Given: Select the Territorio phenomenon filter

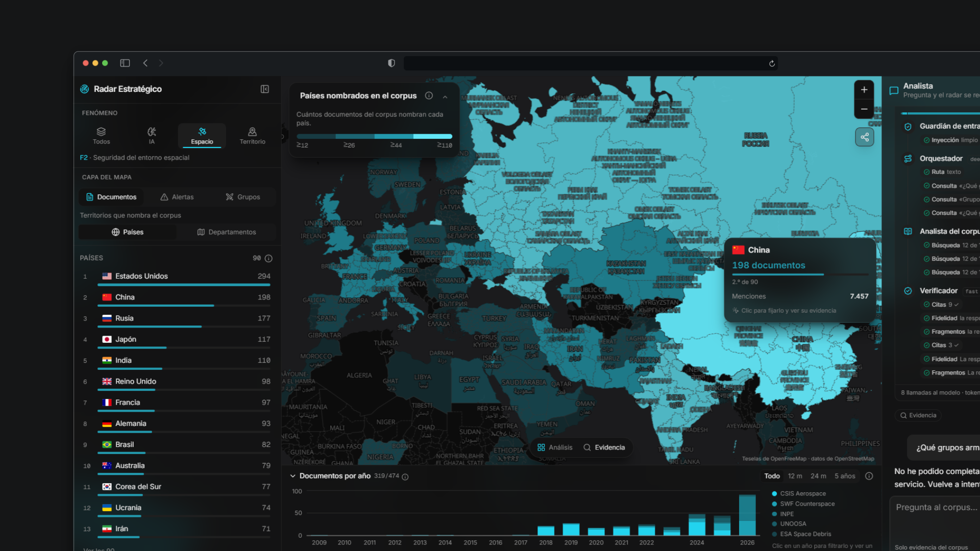Looking at the screenshot, I should (x=252, y=136).
